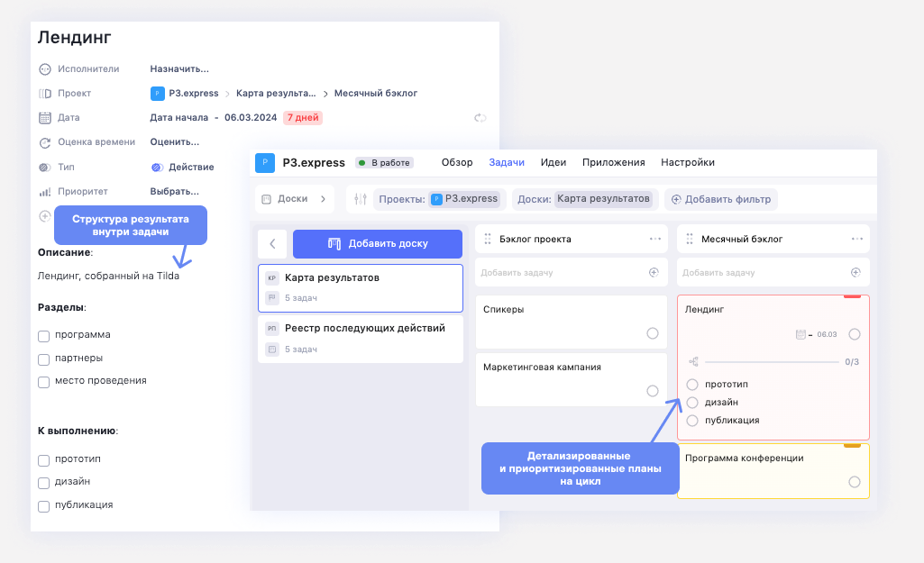
Task: Click plus icon in Бэклог проекта add-task field
Action: click(x=654, y=272)
